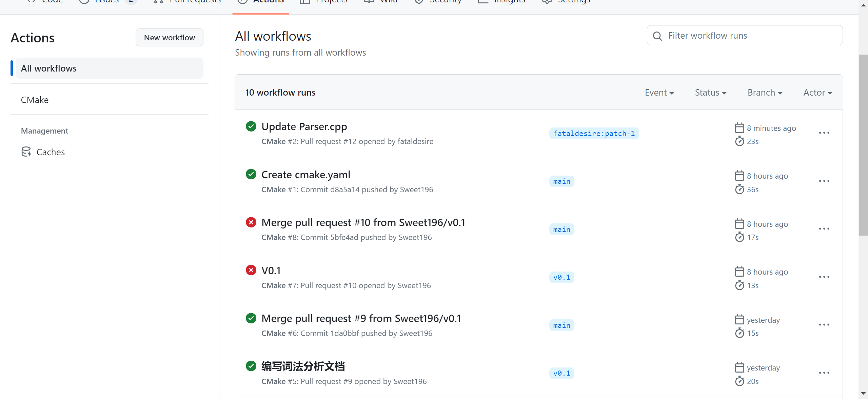Viewport: 868px width, 399px height.
Task: Click the Caches database icon in sidebar
Action: point(26,152)
